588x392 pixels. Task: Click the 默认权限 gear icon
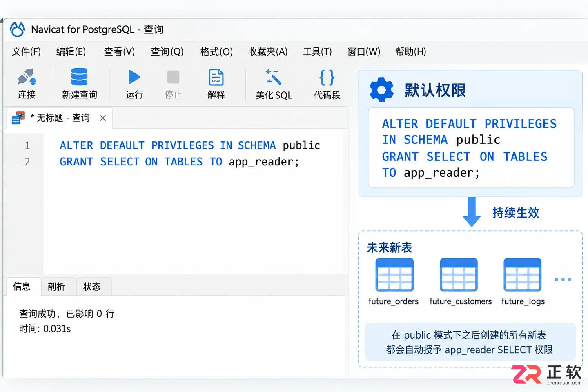tap(381, 90)
